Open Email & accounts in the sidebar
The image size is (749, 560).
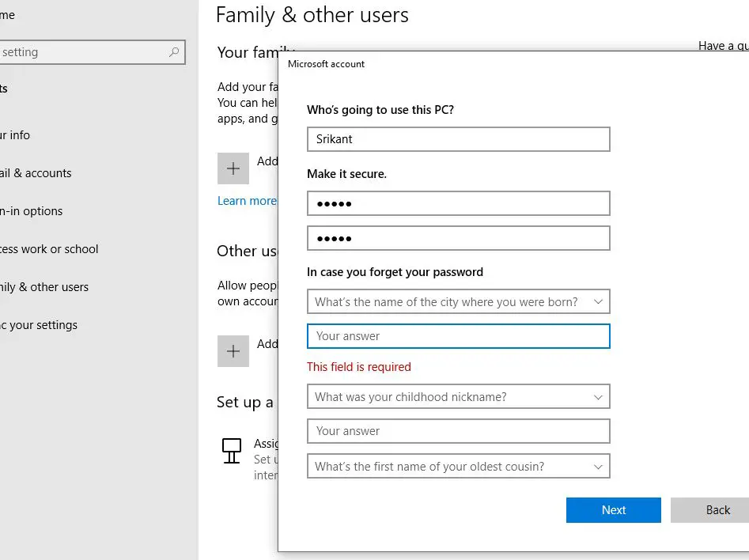point(36,173)
